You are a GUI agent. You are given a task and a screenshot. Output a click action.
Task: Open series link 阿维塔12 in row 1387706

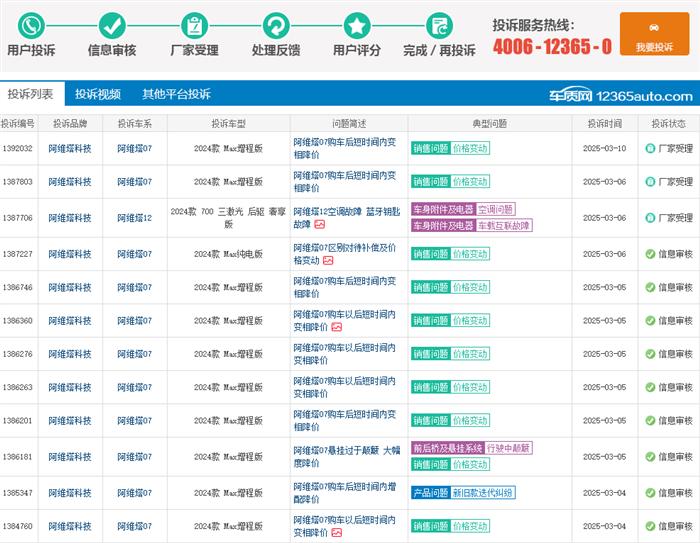coord(134,218)
